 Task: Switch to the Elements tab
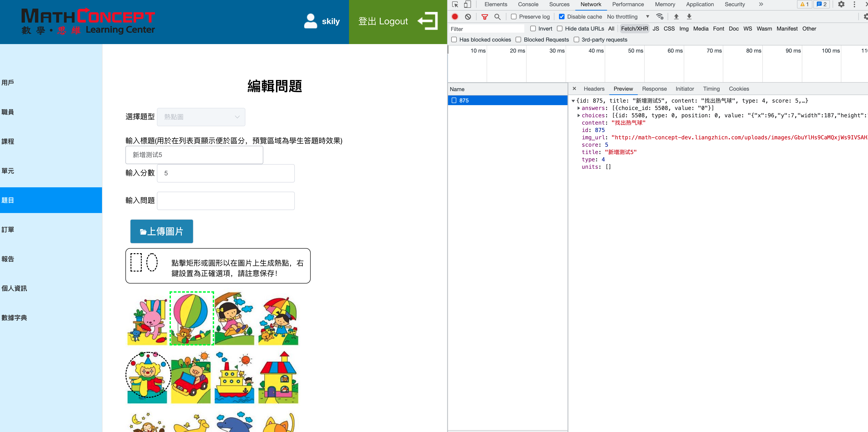(x=496, y=4)
